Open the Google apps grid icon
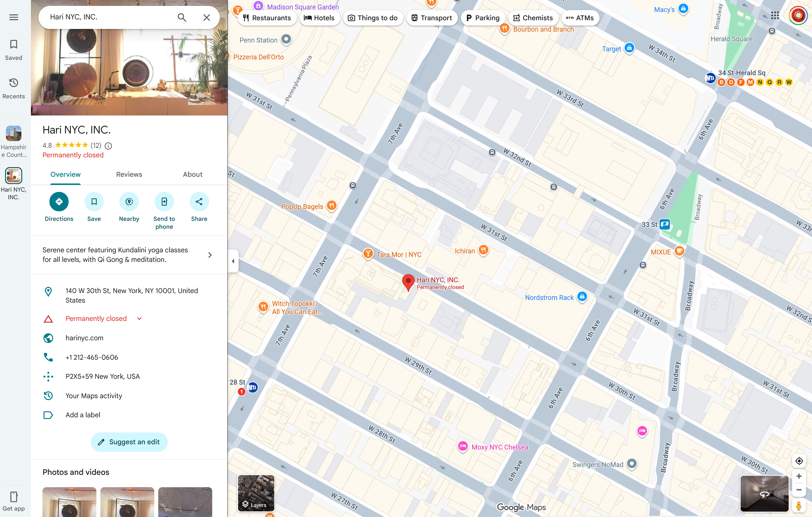The height and width of the screenshot is (517, 812). [x=775, y=15]
